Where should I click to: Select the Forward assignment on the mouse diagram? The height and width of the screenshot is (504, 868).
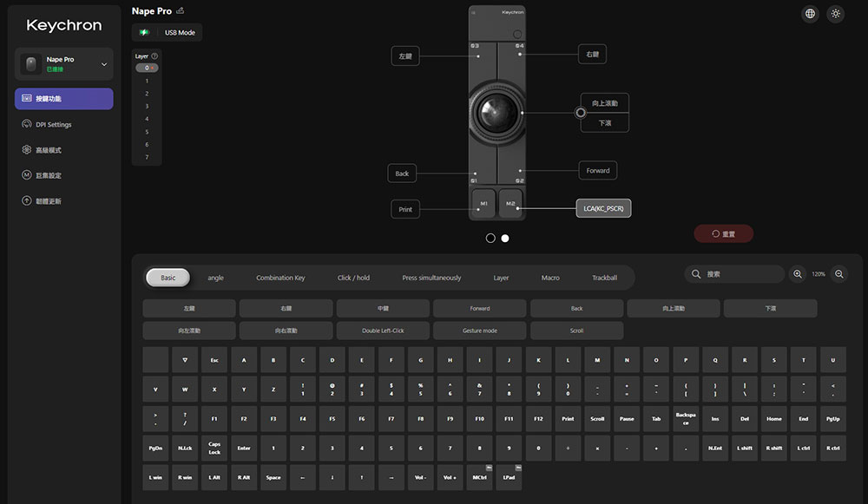pyautogui.click(x=598, y=170)
